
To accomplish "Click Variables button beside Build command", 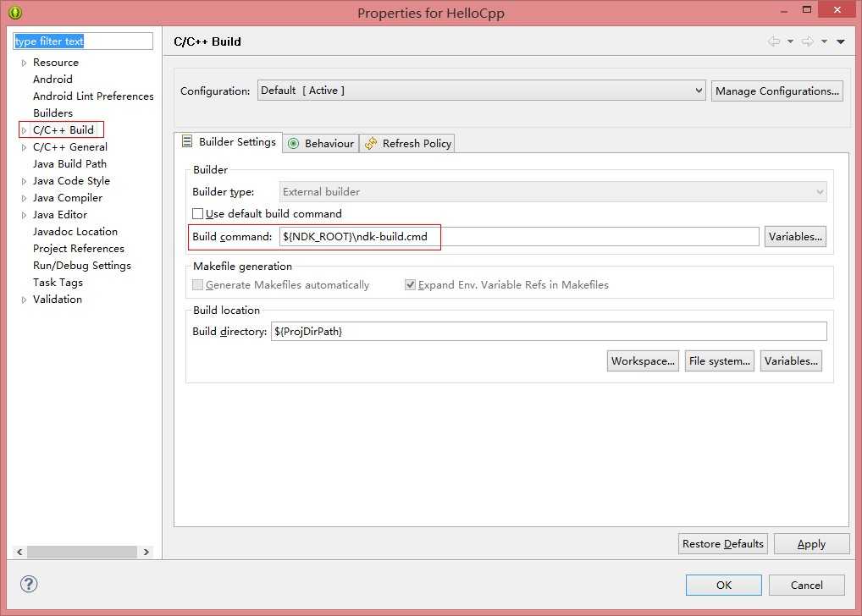I will [795, 237].
